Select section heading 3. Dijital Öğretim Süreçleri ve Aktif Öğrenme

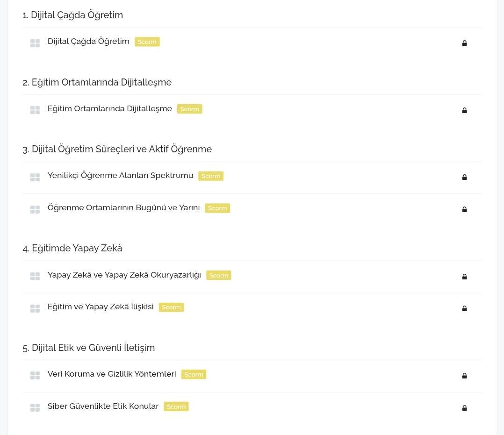pyautogui.click(x=117, y=149)
